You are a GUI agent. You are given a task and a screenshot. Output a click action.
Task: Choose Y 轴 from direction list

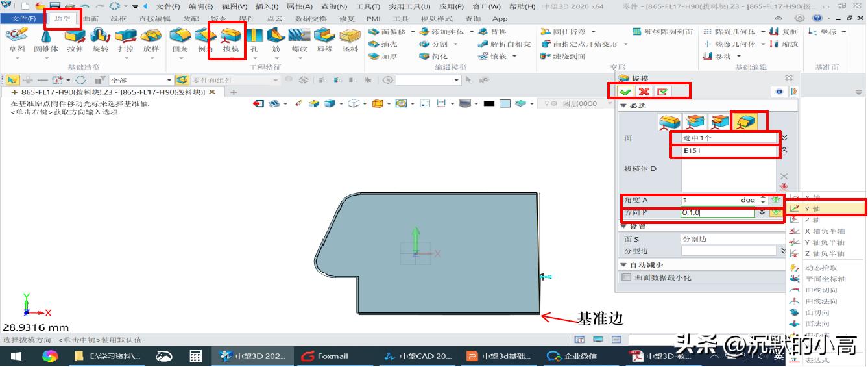(x=826, y=209)
